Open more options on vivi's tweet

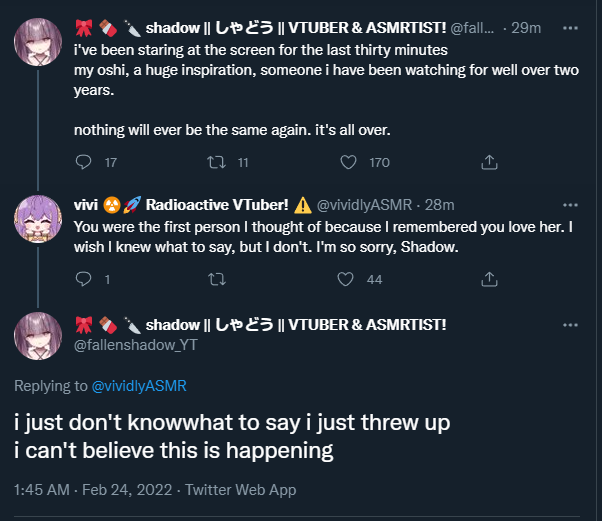pos(571,206)
